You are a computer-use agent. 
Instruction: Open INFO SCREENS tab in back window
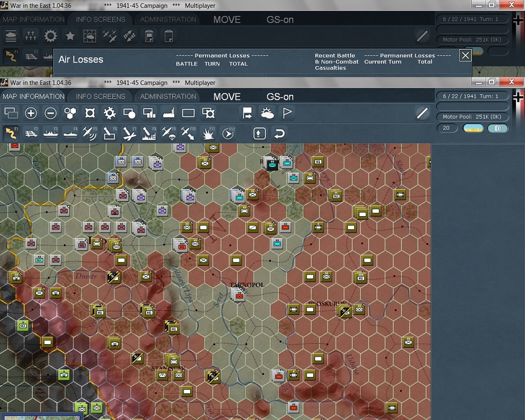[100, 19]
